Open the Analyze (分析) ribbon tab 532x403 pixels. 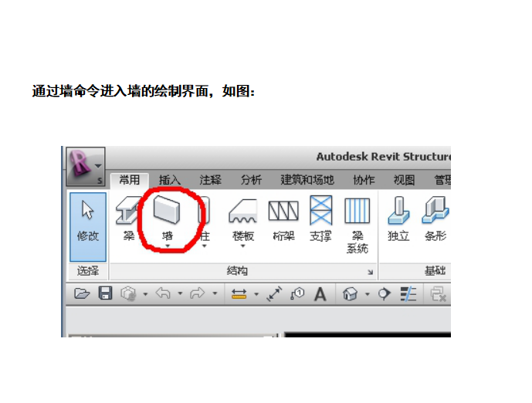click(251, 180)
